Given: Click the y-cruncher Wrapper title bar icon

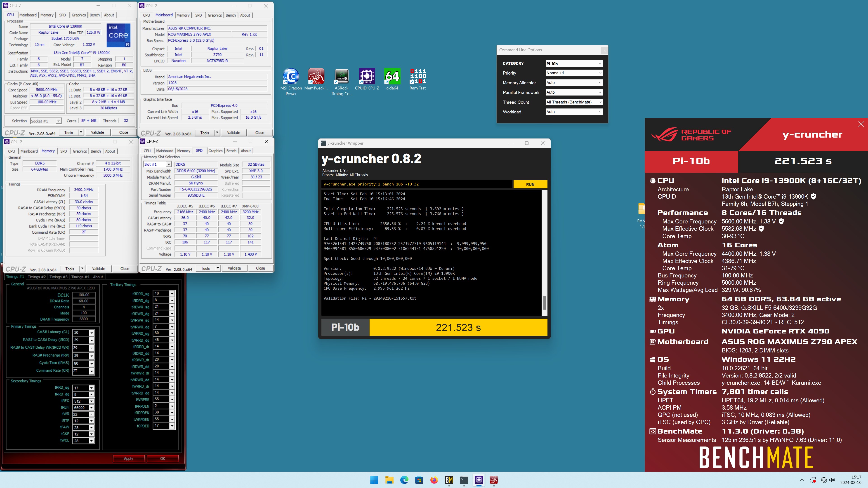Looking at the screenshot, I should 323,143.
